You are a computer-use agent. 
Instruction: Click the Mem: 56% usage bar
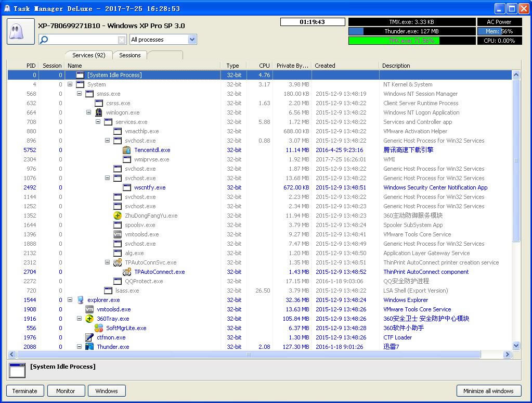coord(499,31)
